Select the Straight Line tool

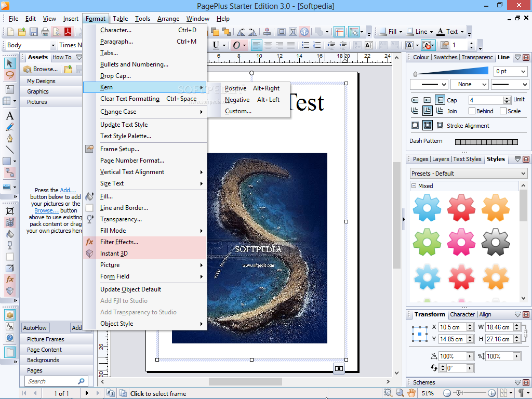click(9, 150)
